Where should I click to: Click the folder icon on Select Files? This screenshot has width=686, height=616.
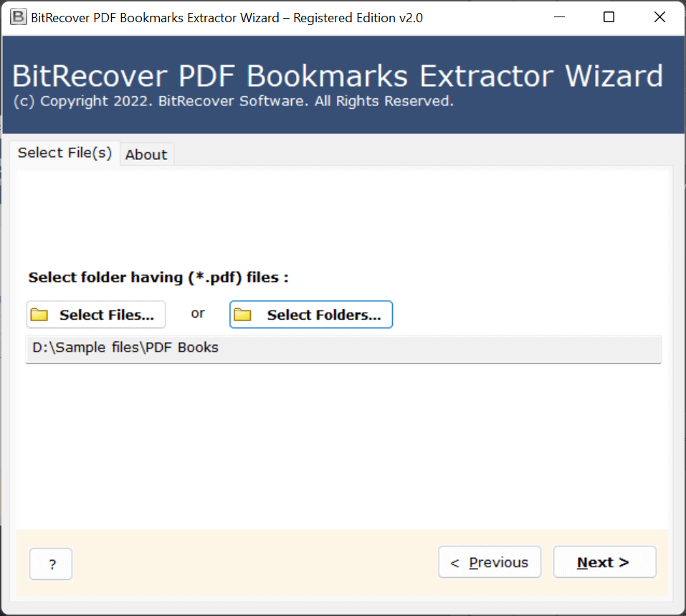click(x=39, y=315)
